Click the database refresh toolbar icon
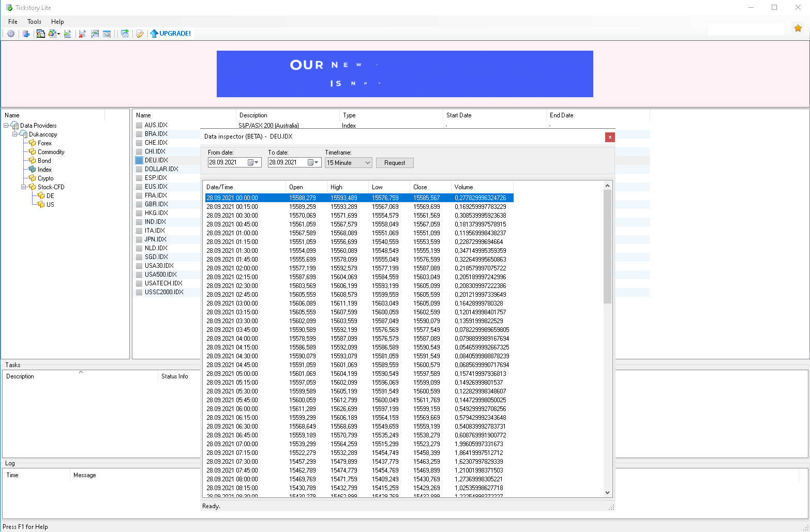810x532 pixels. coord(26,34)
